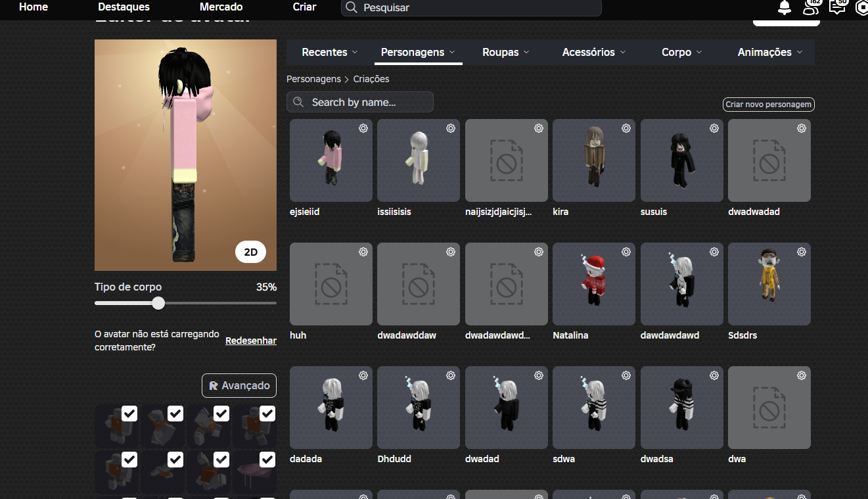The image size is (868, 499).
Task: Open settings gear on dadada character
Action: (363, 375)
